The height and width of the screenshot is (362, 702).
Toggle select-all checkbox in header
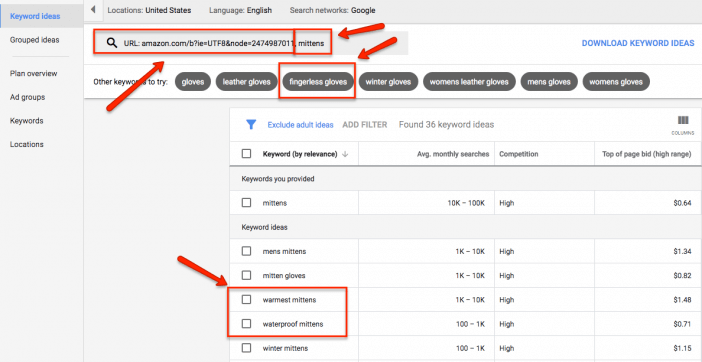point(246,153)
